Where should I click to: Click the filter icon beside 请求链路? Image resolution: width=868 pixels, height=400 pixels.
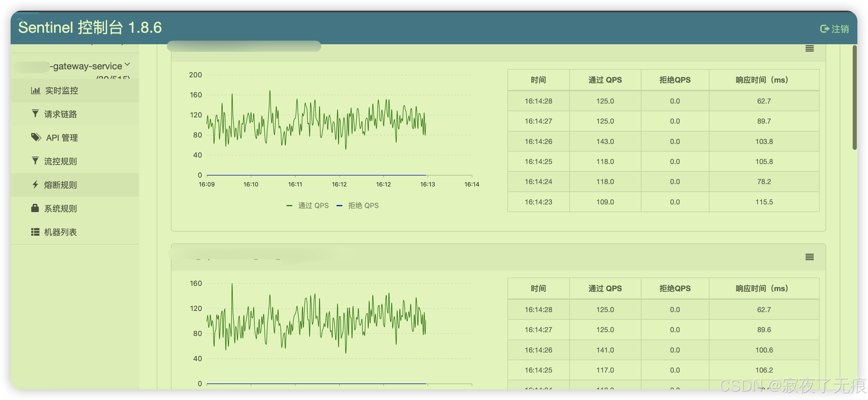point(35,114)
